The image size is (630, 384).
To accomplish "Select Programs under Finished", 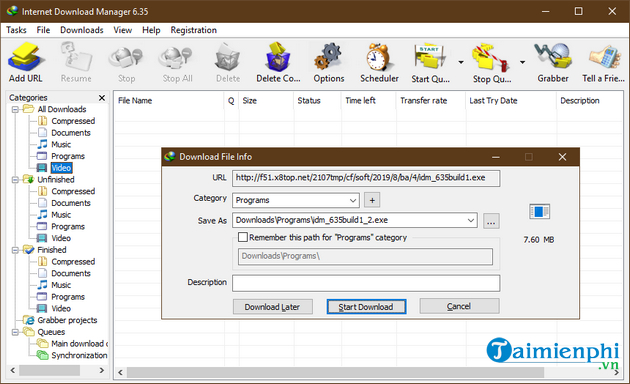I will 68,297.
